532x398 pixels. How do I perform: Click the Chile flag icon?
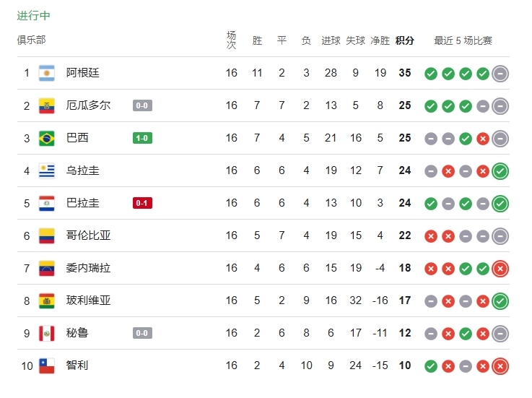[x=47, y=365]
